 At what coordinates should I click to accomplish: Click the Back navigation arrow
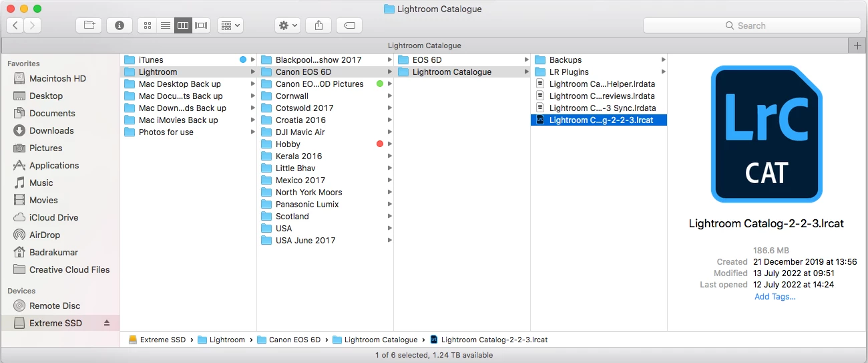(x=15, y=25)
